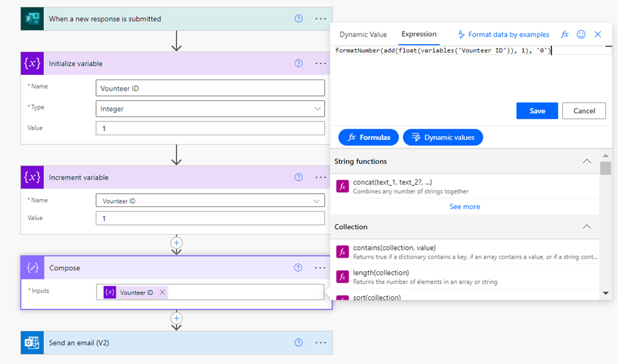This screenshot has width=618, height=364.
Task: Click See more under String functions
Action: pos(464,206)
